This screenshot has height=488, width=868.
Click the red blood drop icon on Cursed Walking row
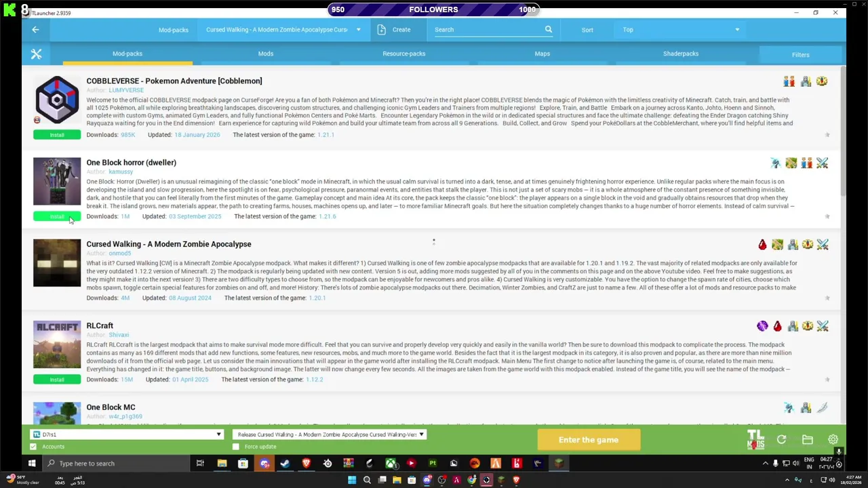[762, 245]
